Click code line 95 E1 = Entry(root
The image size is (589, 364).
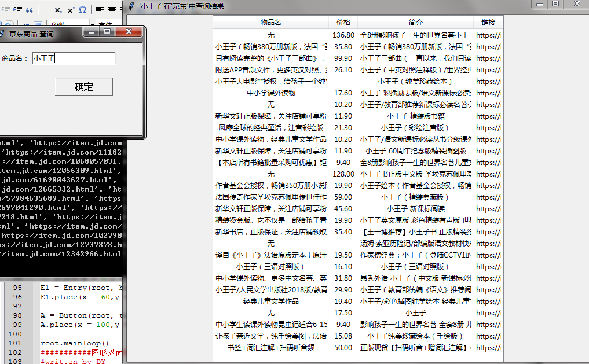pos(81,288)
